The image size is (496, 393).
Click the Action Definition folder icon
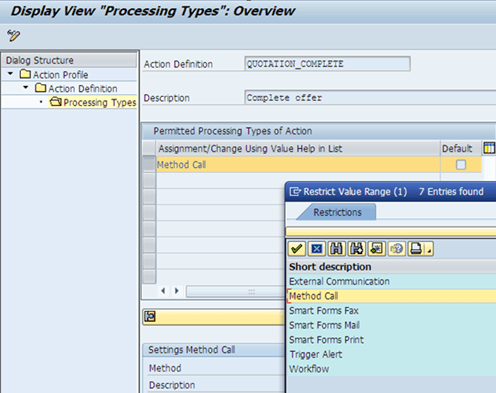[41, 88]
